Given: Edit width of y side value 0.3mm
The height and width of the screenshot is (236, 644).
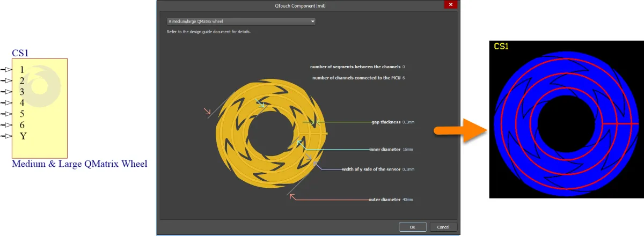Looking at the screenshot, I should 408,169.
